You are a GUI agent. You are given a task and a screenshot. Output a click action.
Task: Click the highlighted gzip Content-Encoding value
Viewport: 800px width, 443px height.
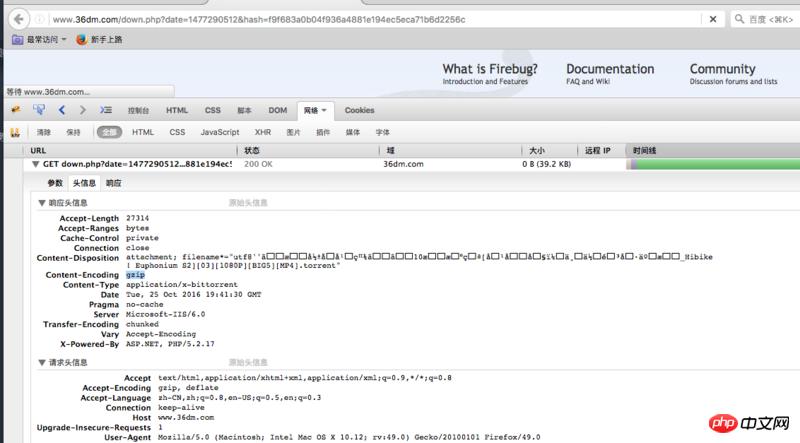(x=135, y=275)
